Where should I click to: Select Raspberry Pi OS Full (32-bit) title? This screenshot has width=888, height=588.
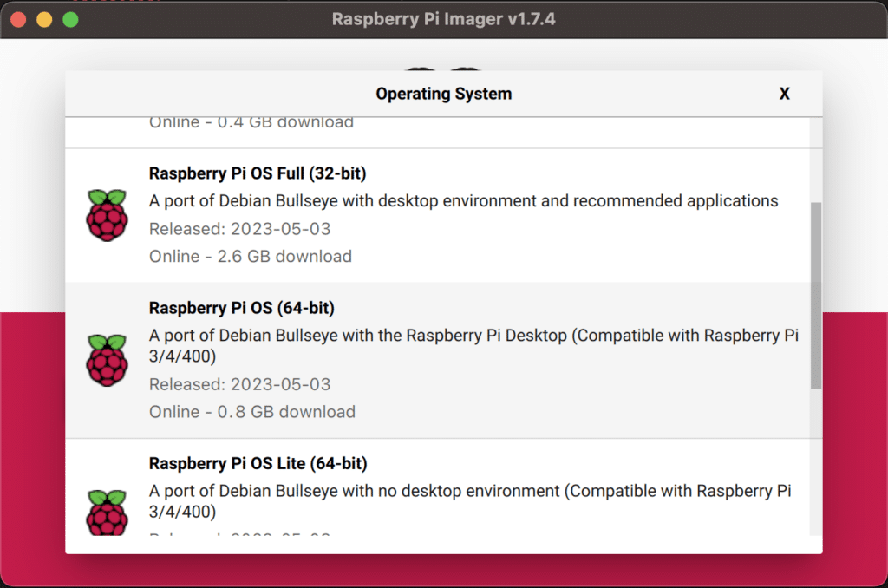point(258,173)
